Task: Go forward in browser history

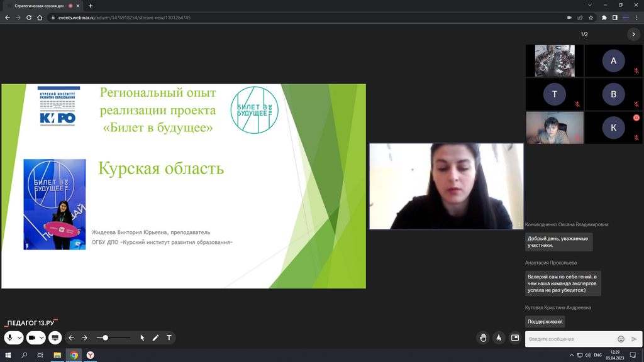Action: click(18, 18)
